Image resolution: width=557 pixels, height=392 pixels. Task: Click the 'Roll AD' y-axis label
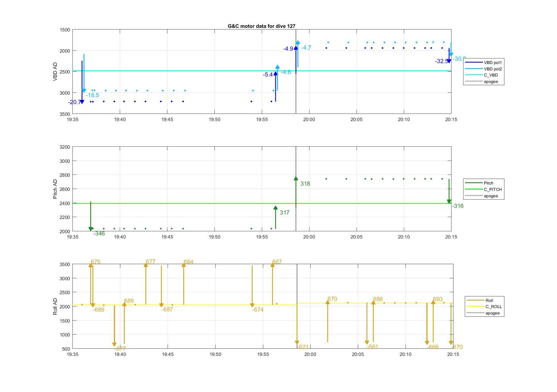[55, 307]
